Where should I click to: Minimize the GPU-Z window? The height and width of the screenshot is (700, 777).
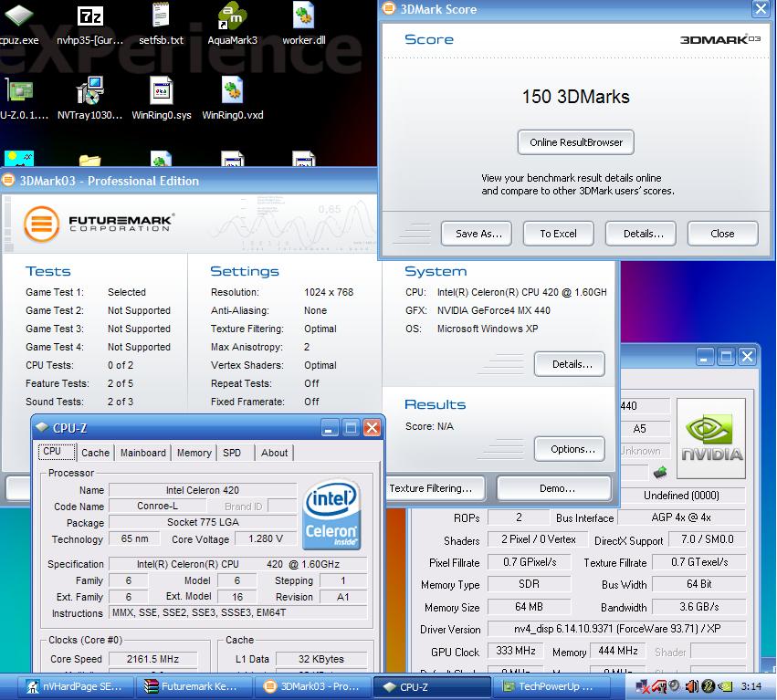coord(704,356)
